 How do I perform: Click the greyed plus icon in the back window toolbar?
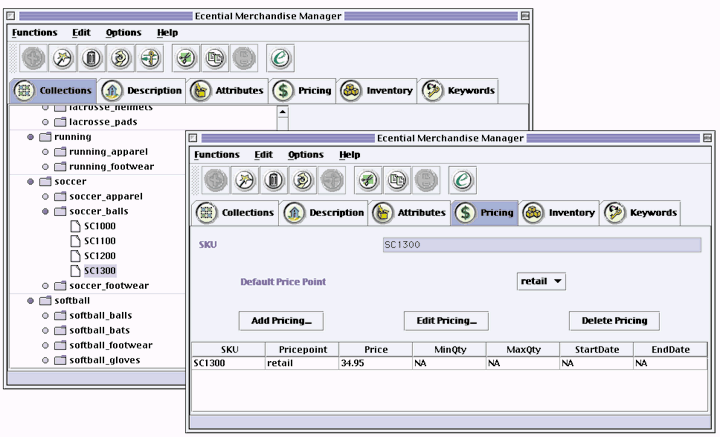[x=34, y=58]
